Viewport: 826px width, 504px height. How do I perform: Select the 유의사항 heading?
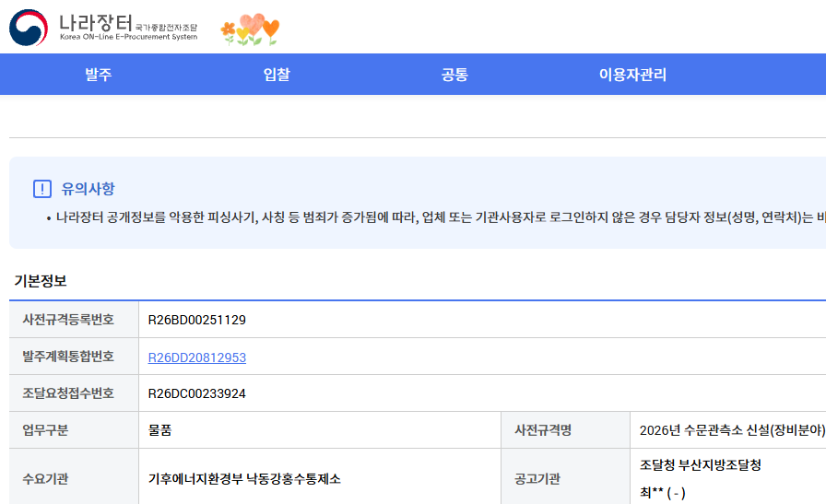tap(88, 189)
